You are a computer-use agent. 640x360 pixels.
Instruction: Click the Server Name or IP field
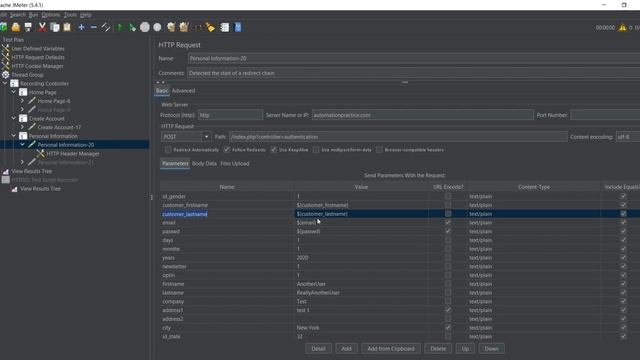422,115
